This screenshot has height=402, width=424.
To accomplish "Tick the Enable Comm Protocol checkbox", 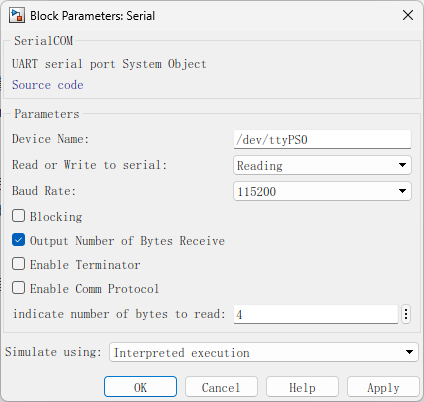I will [x=18, y=288].
